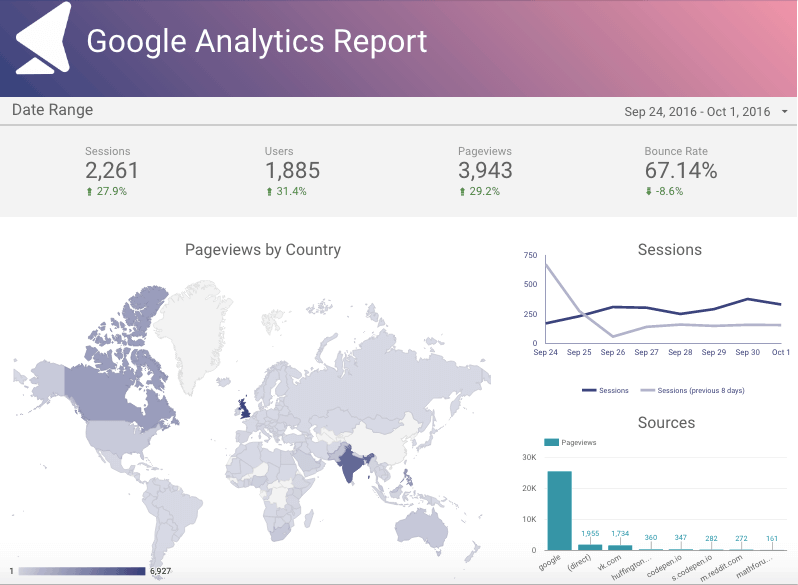Click the Users value 1,885
The width and height of the screenshot is (798, 585).
click(x=292, y=171)
